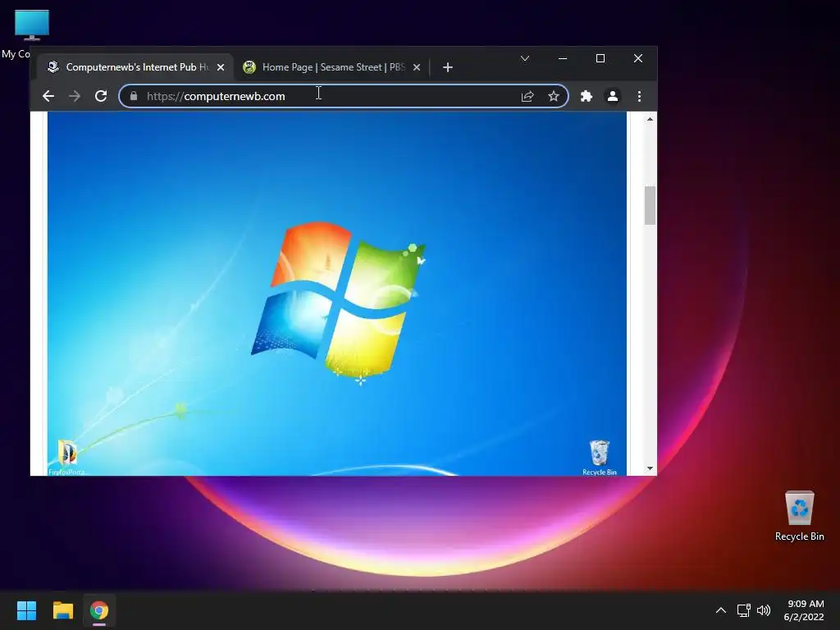This screenshot has width=840, height=630.
Task: Select the desktop Recycle Bin icon
Action: 799,516
